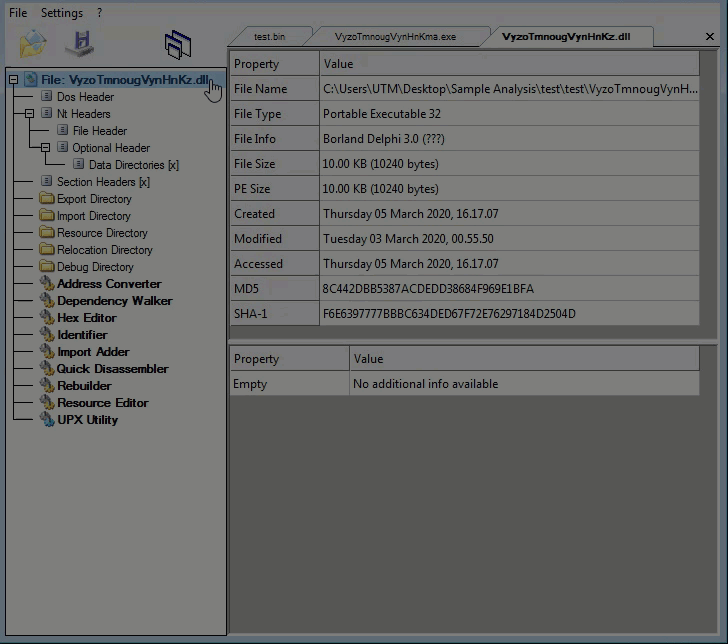Collapse the root File tree node
This screenshot has width=728, height=644.
point(13,80)
